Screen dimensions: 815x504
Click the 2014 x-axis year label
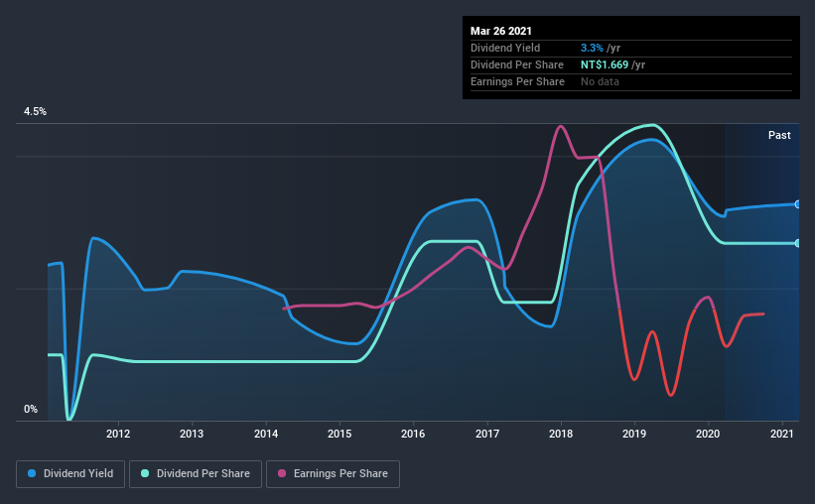pos(266,434)
